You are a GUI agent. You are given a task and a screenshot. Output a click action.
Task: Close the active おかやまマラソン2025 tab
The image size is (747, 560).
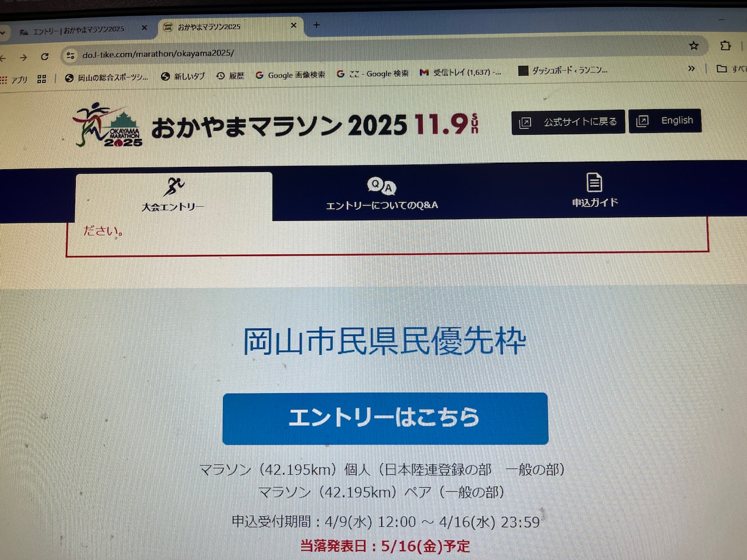click(294, 25)
